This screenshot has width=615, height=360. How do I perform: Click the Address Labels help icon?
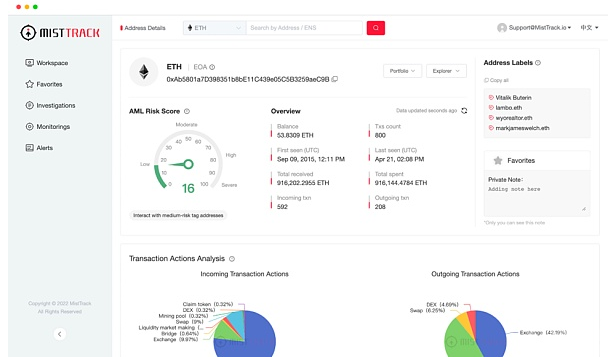[538, 63]
